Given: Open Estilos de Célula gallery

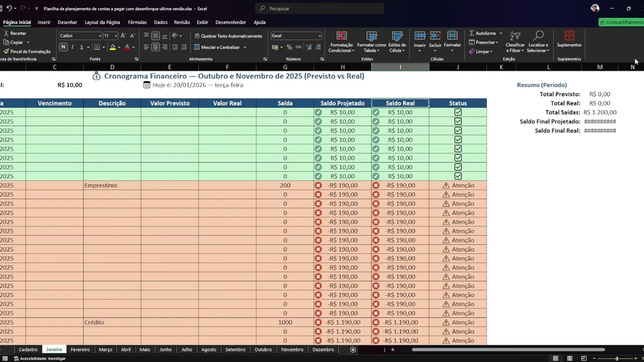Looking at the screenshot, I should (x=397, y=42).
